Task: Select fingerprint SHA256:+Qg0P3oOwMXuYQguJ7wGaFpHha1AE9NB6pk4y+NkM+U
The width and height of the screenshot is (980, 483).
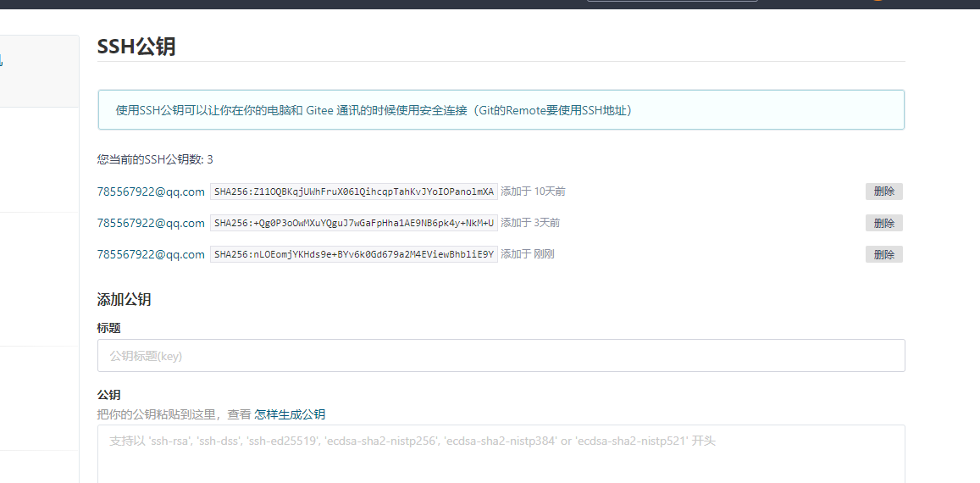Action: [x=354, y=223]
